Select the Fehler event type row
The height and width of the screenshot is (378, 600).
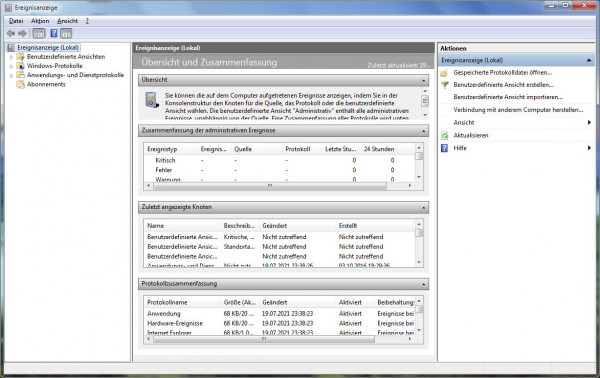coord(279,170)
